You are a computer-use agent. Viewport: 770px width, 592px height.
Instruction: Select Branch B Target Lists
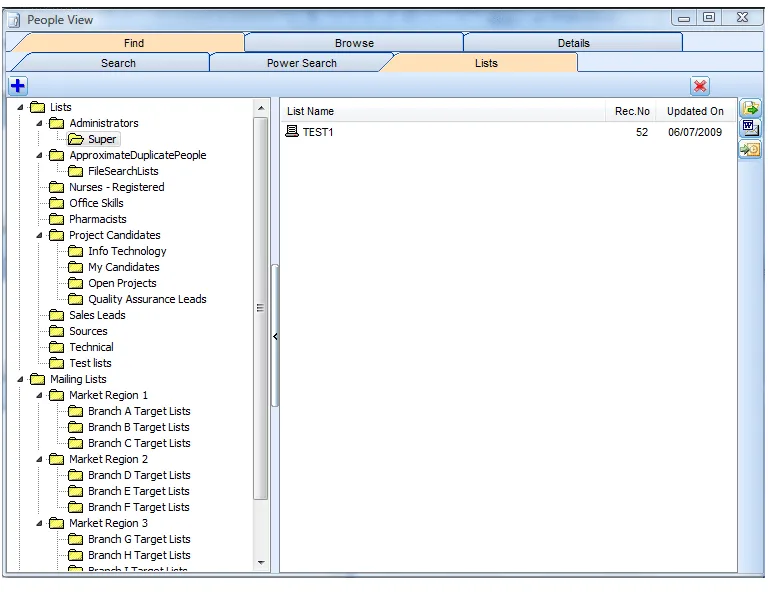(x=139, y=427)
